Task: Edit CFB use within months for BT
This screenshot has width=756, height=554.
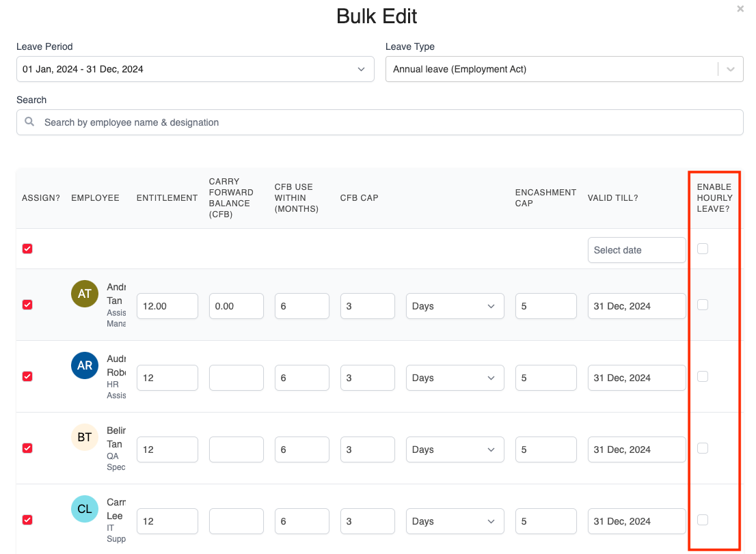Action: click(x=302, y=449)
